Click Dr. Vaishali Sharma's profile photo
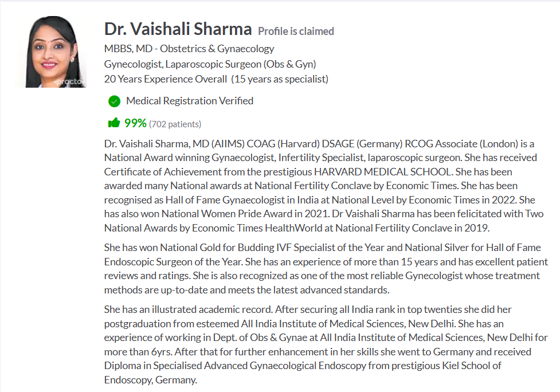 (55, 52)
